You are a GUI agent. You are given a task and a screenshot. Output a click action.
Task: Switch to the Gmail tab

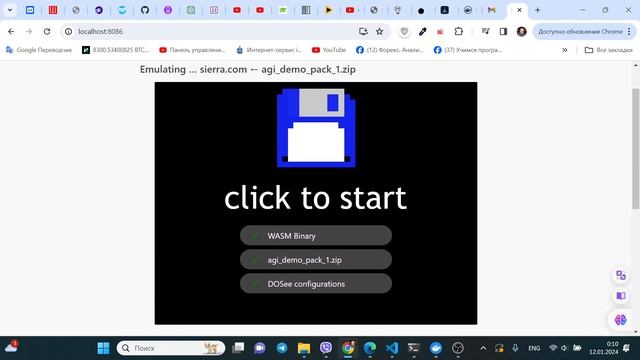pos(491,10)
